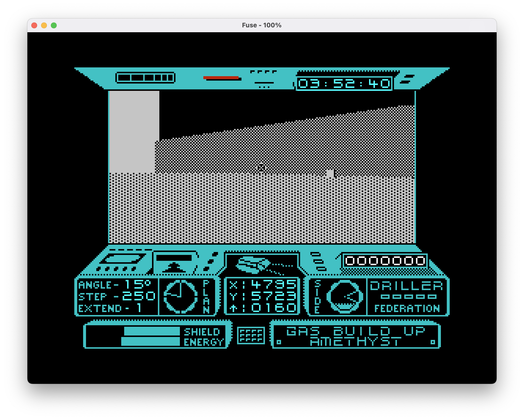The image size is (524, 420).
Task: Click the score counter 0000000
Action: tap(385, 261)
